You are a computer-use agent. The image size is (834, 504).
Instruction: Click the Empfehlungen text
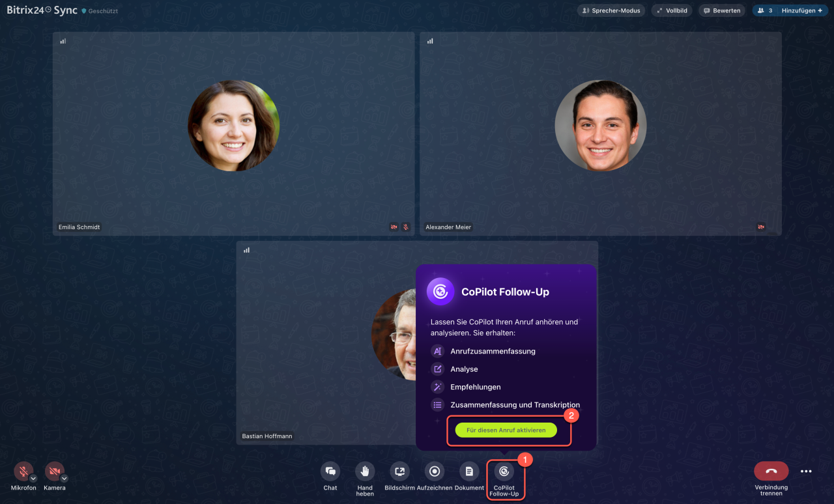point(476,387)
